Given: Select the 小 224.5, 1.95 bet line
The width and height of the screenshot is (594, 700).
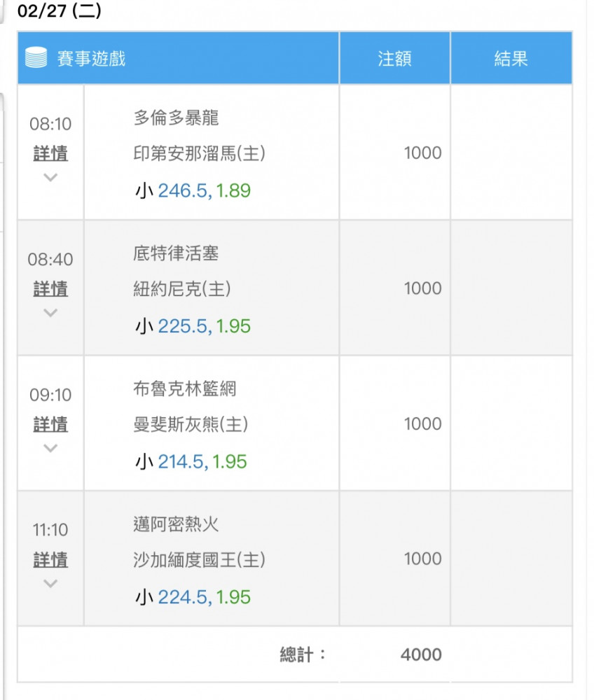Looking at the screenshot, I should (193, 596).
